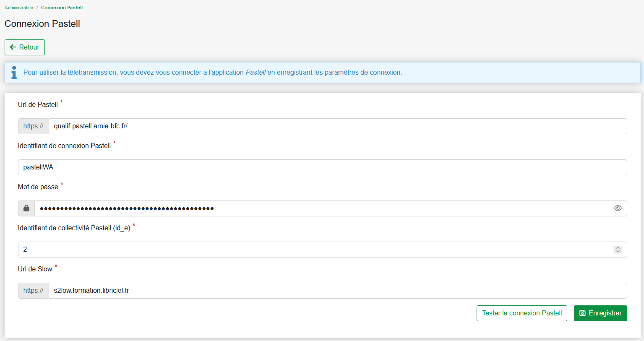Screen dimensions: 644x341
Task: Select the Identifiant de collectivité number field
Action: click(315, 250)
